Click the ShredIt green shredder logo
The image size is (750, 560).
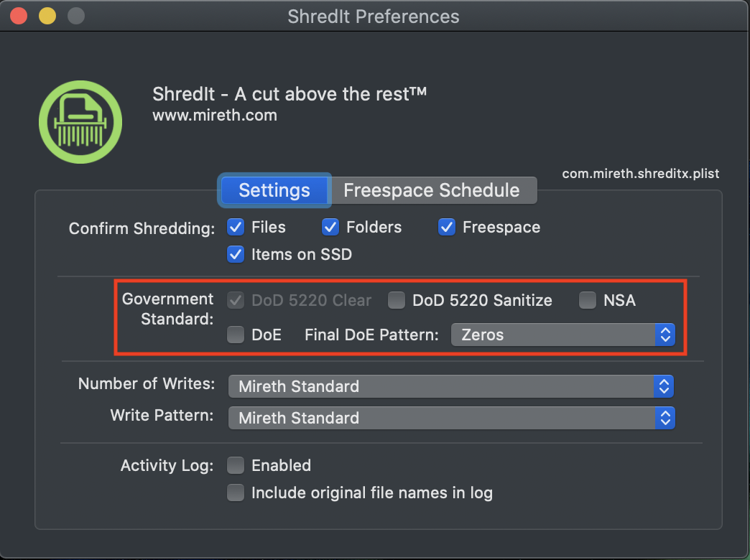(x=80, y=122)
